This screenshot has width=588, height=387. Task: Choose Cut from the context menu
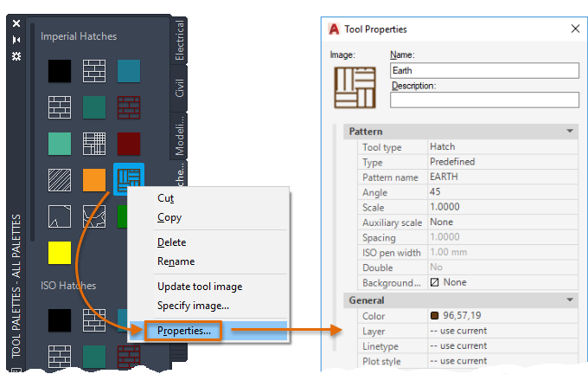pos(165,198)
